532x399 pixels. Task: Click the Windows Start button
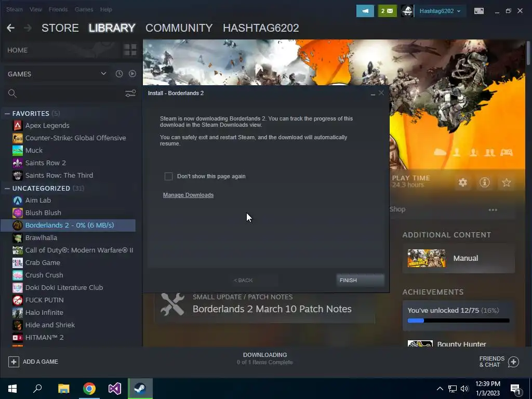click(x=12, y=389)
